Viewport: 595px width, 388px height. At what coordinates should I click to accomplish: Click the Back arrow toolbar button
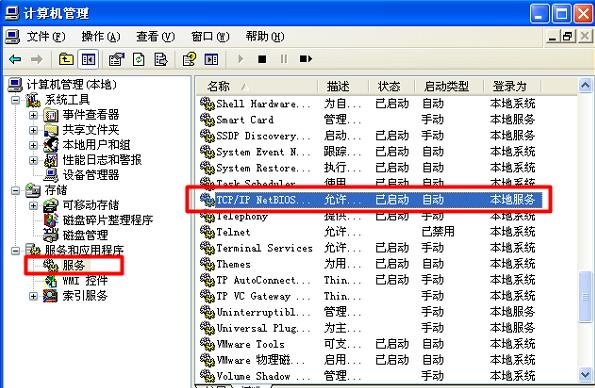[15, 59]
